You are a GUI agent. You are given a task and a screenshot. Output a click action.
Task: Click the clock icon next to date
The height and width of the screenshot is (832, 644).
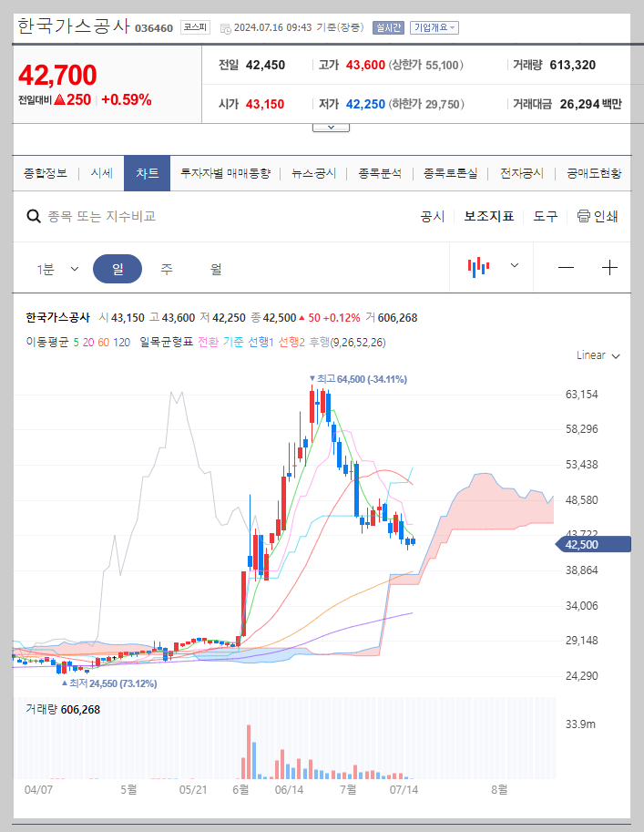tap(226, 28)
